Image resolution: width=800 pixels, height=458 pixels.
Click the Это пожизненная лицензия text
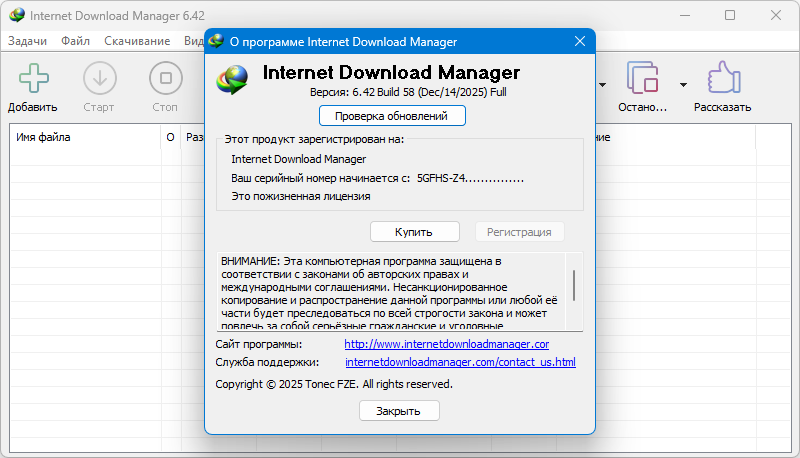pyautogui.click(x=301, y=196)
